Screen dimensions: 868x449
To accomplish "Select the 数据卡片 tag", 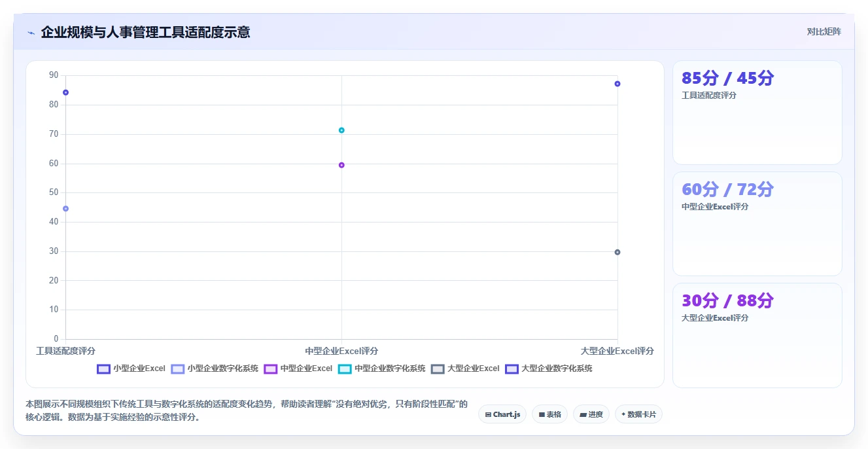I will click(x=638, y=414).
